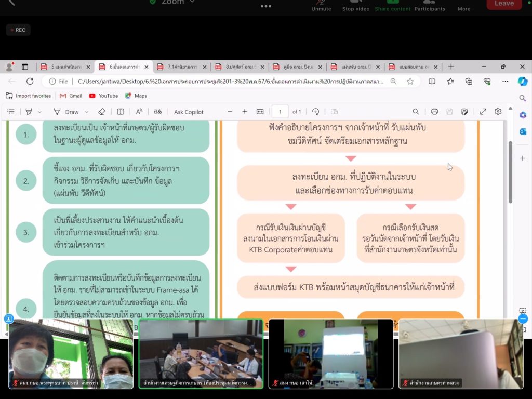Select the Erase tool
Screen dimensions: 532x399
[101, 112]
